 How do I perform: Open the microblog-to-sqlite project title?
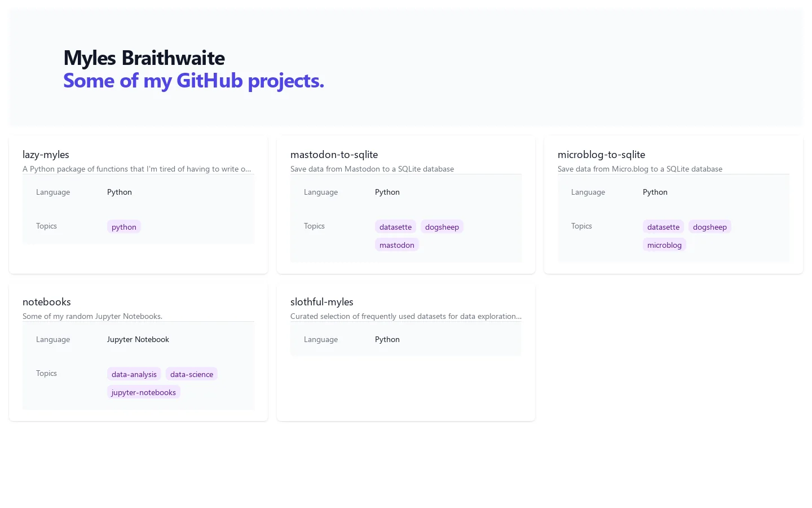(601, 155)
